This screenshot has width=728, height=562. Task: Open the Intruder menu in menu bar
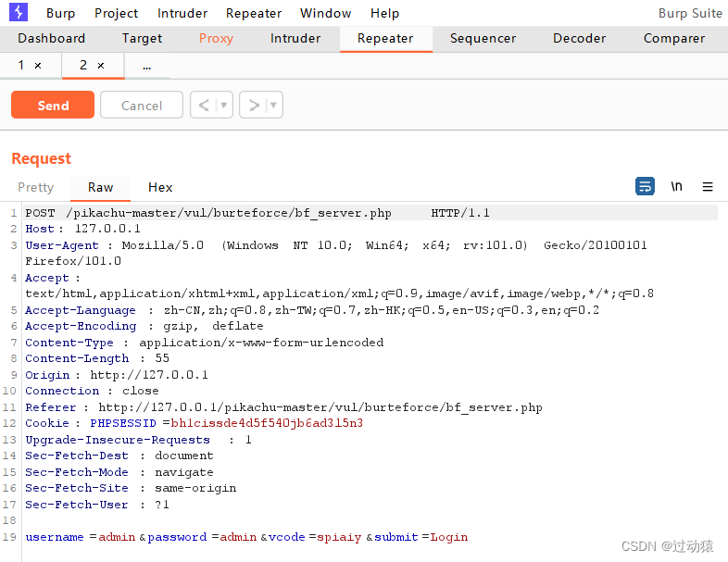(x=182, y=13)
